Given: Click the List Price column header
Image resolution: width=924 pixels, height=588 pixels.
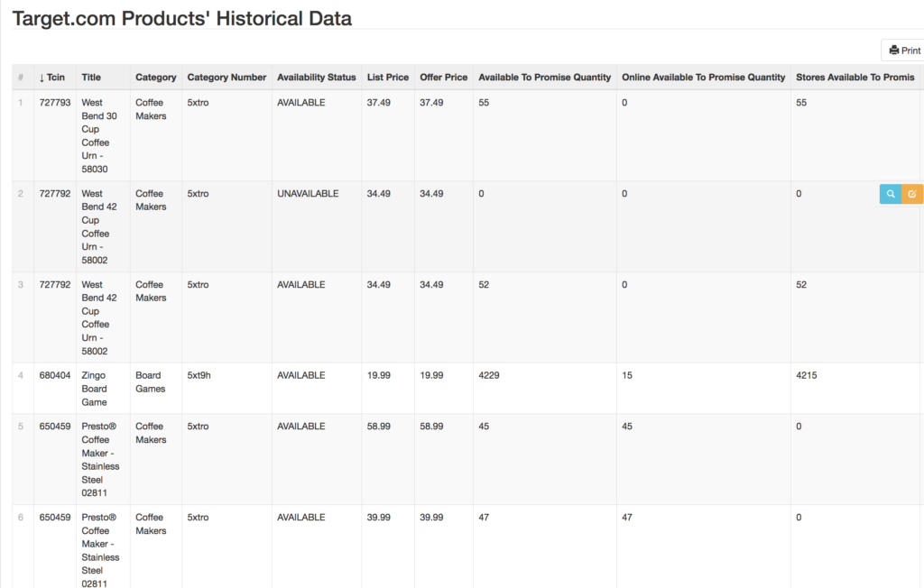Looking at the screenshot, I should coord(387,78).
